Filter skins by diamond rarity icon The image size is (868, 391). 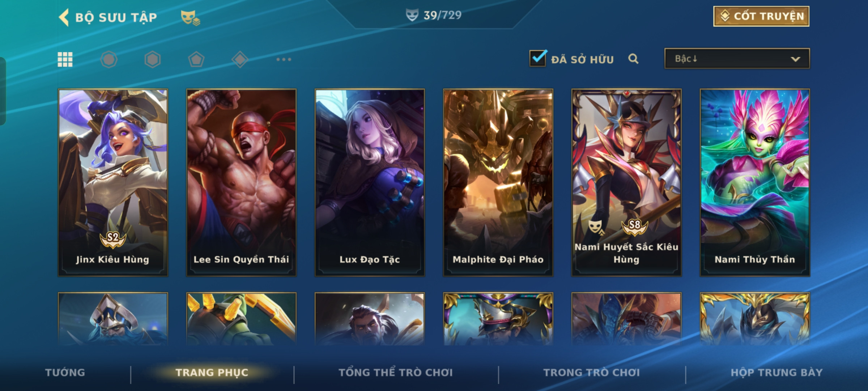pyautogui.click(x=240, y=59)
